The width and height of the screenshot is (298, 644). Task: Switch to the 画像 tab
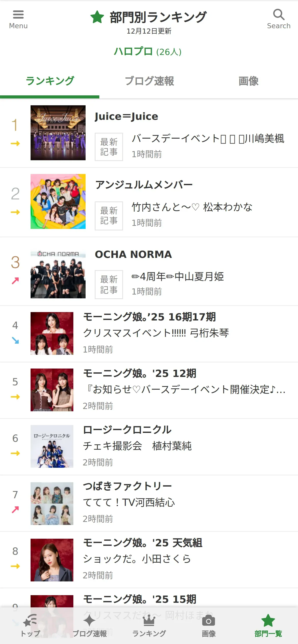tap(248, 81)
